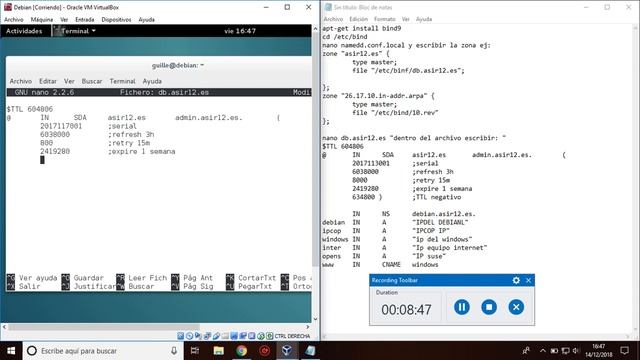Open Recording Toolbar settings gear
640x360 pixels.
(516, 280)
